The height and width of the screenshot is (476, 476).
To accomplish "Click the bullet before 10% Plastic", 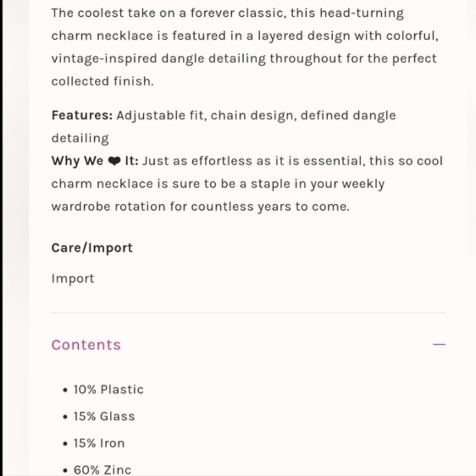I will point(65,390).
